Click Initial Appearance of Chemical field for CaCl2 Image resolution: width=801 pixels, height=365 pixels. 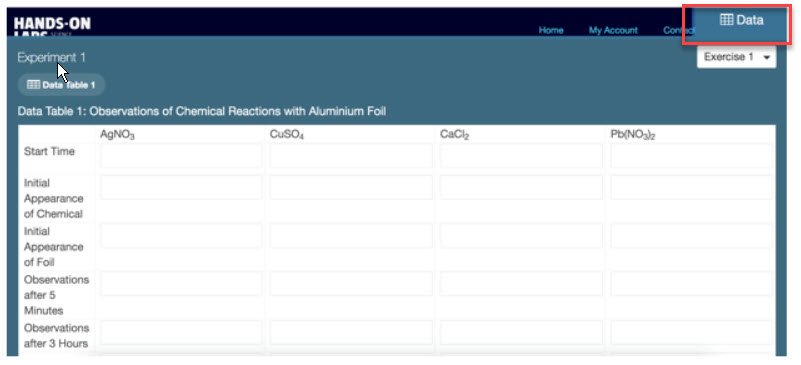[521, 187]
